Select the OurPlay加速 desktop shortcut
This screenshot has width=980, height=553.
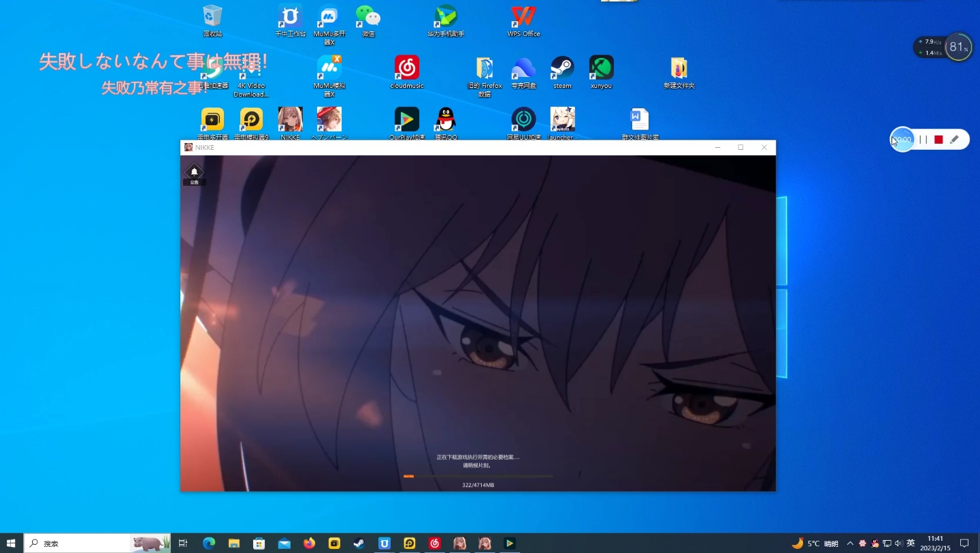407,124
